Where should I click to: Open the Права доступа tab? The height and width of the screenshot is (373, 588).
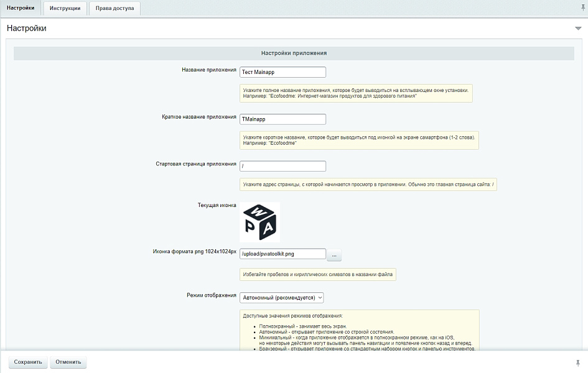114,9
